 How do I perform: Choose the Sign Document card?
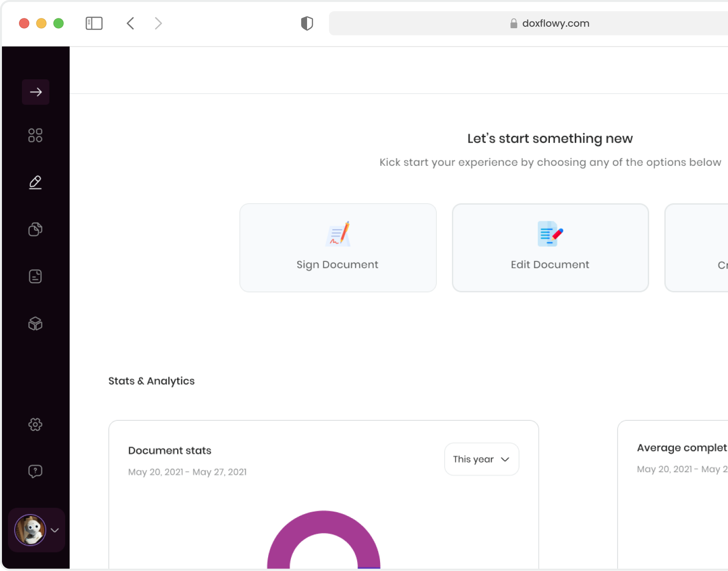(338, 248)
